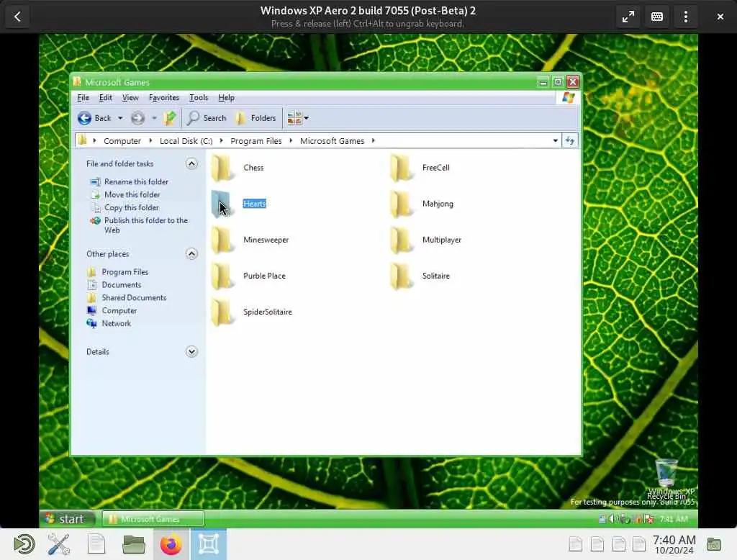Image resolution: width=737 pixels, height=560 pixels.
Task: Expand the Details section
Action: 191,352
